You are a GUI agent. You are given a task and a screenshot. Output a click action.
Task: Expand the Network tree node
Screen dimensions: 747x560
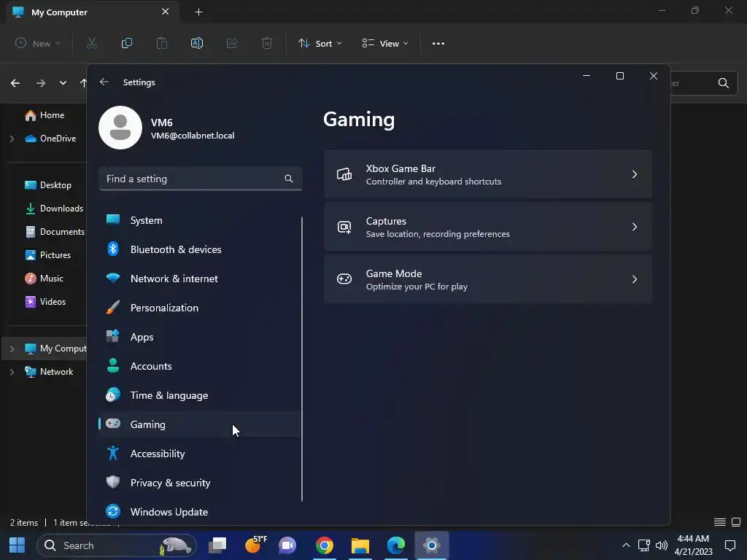(x=12, y=372)
